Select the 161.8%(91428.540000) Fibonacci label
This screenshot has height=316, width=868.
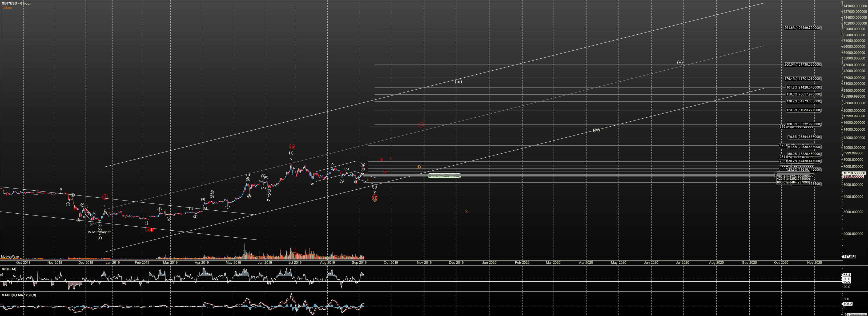pyautogui.click(x=803, y=87)
